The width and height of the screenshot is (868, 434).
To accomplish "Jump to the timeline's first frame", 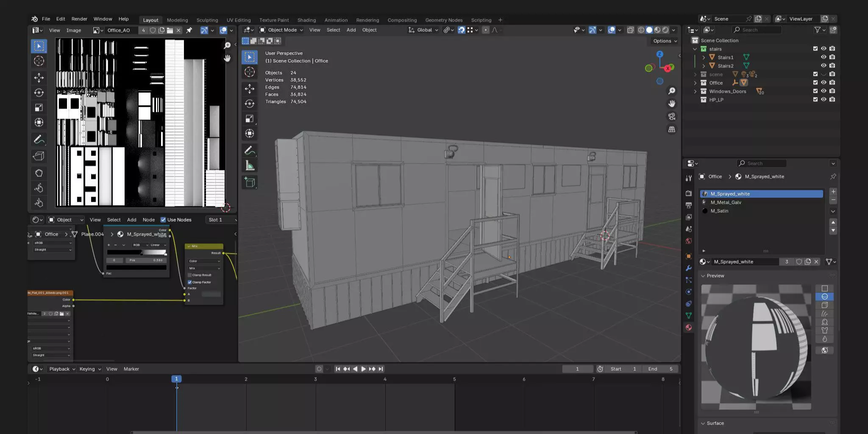I will click(338, 369).
